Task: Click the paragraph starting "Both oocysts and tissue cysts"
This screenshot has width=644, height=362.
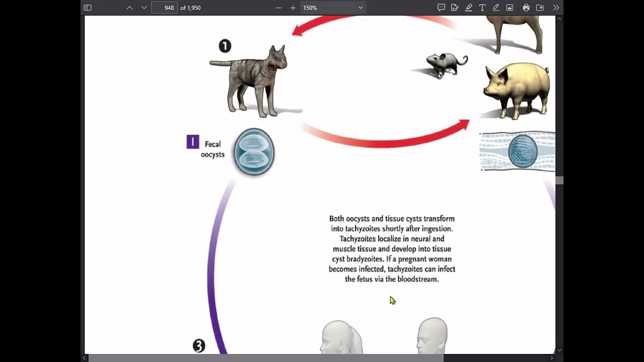Action: (392, 249)
